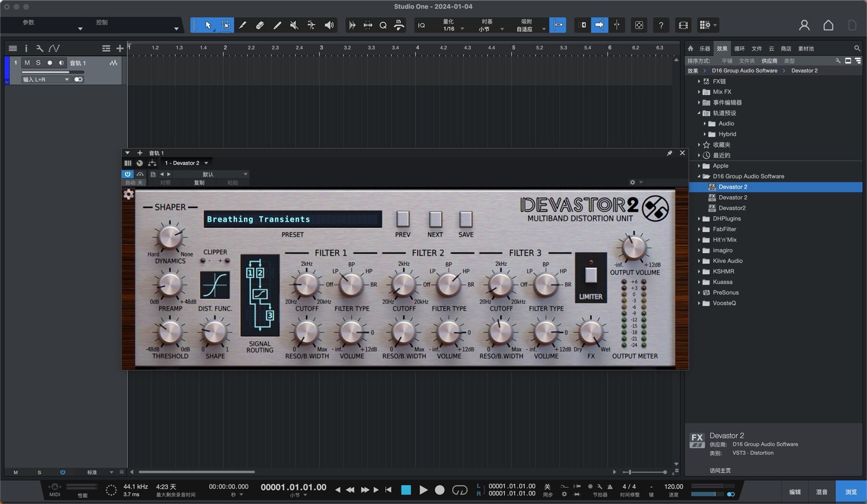The height and width of the screenshot is (504, 867).
Task: Select the Range tool
Action: tap(225, 25)
